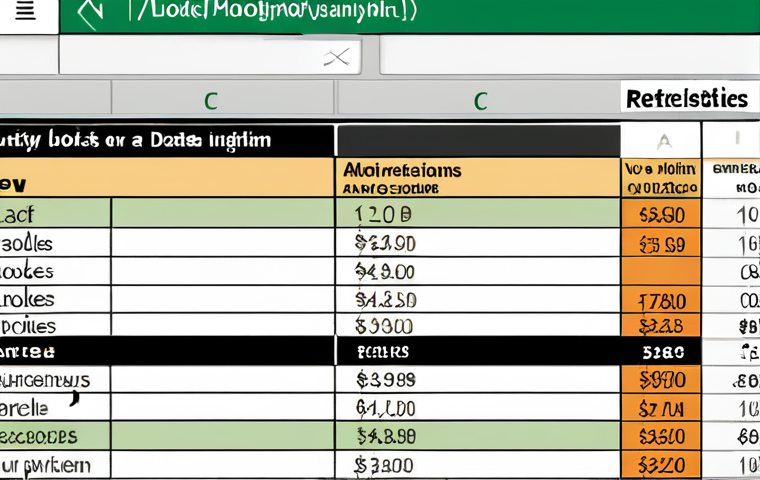Viewport: 760px width, 480px height.
Task: Select the "eccsoces" green row label
Action: click(x=38, y=436)
